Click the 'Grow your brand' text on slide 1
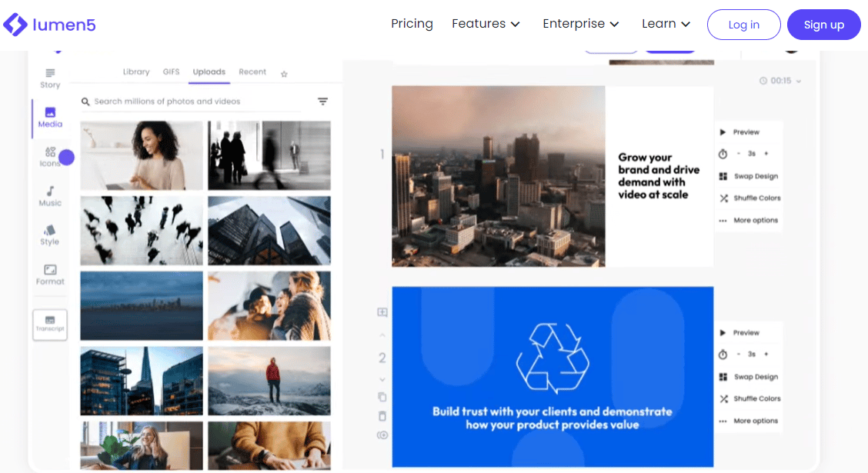The image size is (868, 473). click(x=659, y=176)
